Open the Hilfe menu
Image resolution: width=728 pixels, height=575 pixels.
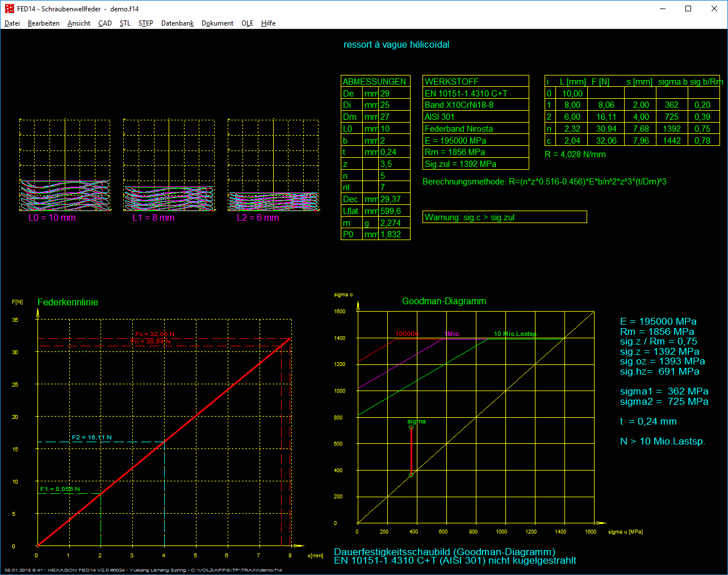pyautogui.click(x=268, y=23)
